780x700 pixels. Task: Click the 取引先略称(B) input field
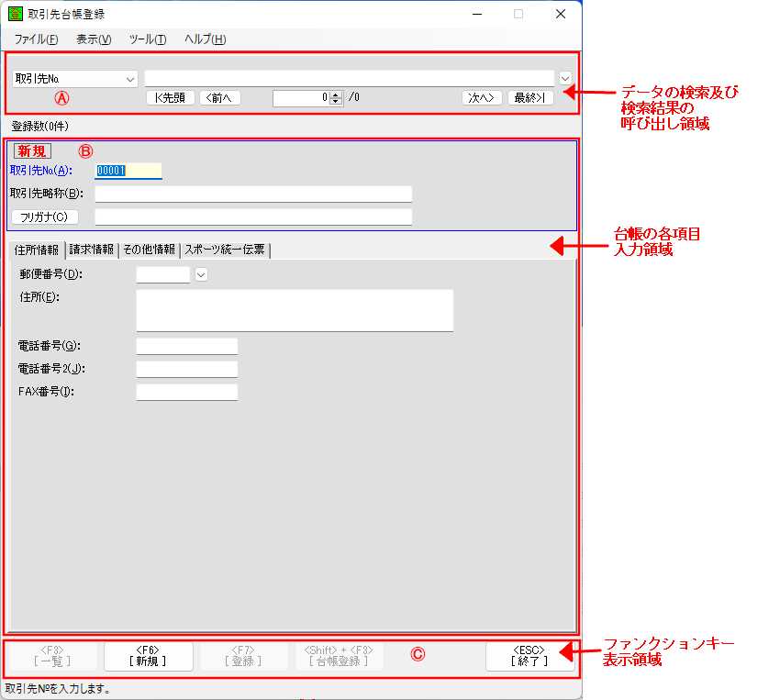click(253, 194)
